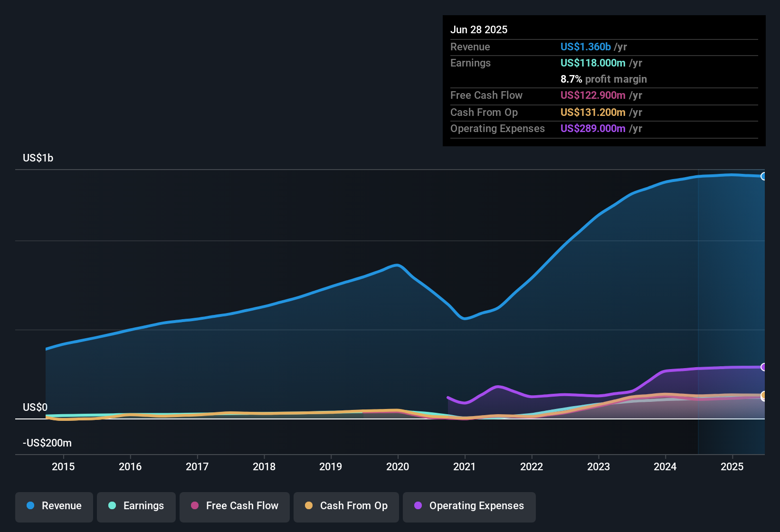The image size is (780, 532).
Task: Click the Jun 28 2025 tooltip header
Action: point(479,29)
